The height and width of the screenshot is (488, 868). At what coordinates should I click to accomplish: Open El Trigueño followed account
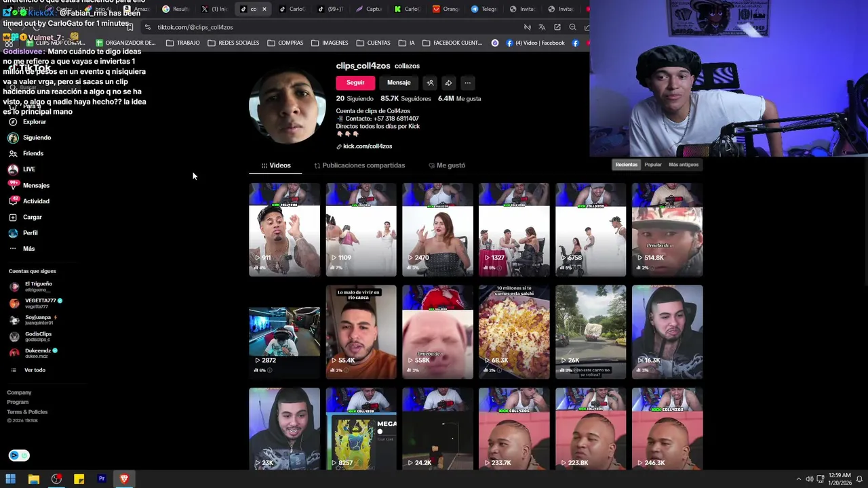pyautogui.click(x=31, y=287)
